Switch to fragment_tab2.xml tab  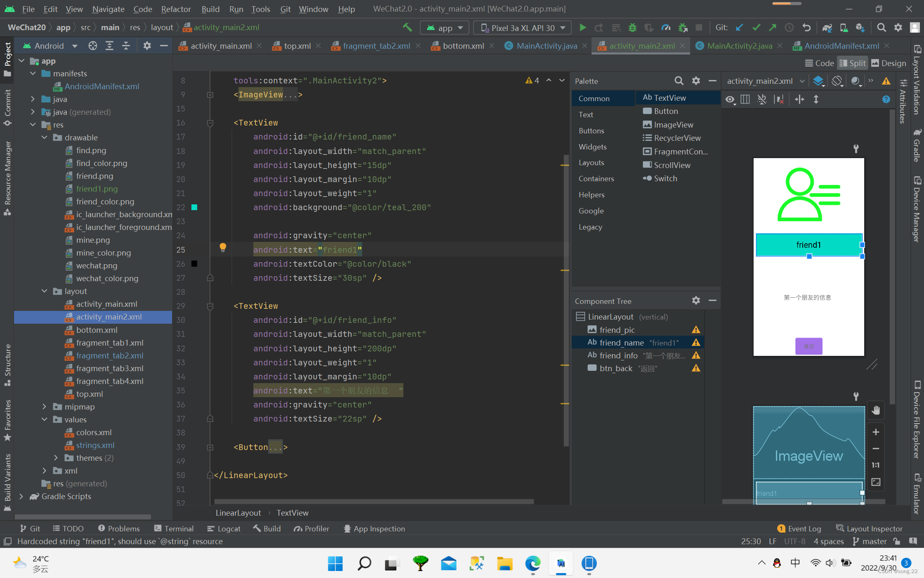376,46
